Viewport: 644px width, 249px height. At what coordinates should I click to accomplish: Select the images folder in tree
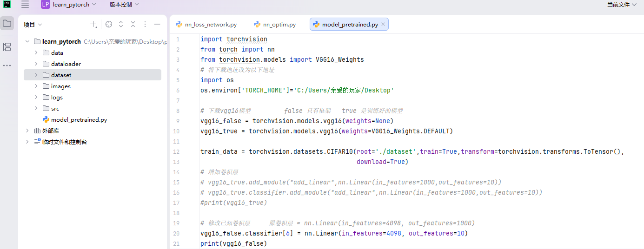pyautogui.click(x=60, y=86)
